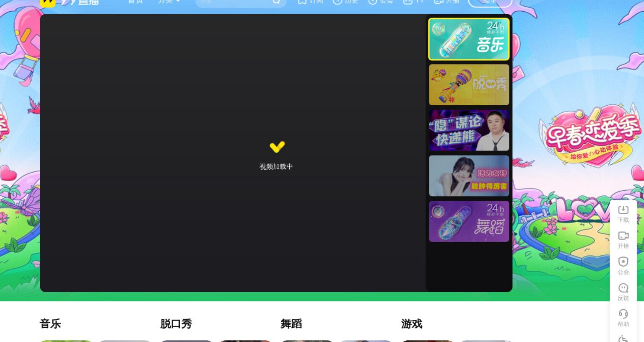Open the 隐谋论 快递熊 stream thumbnail
Image resolution: width=644 pixels, height=342 pixels.
pos(469,130)
